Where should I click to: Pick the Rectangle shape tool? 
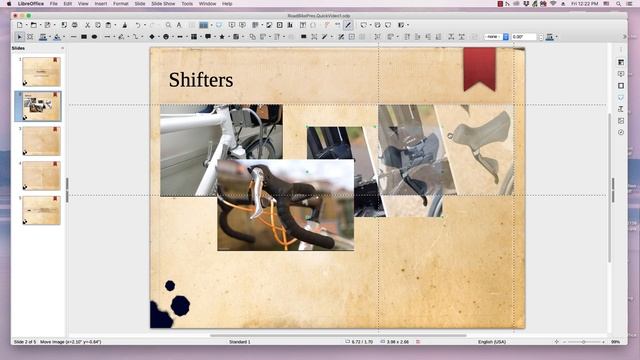click(84, 37)
